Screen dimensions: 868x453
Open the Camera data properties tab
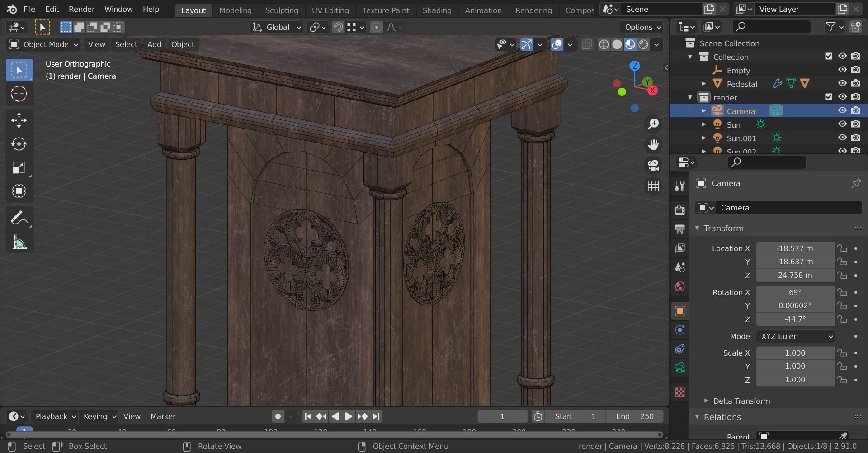(x=680, y=368)
